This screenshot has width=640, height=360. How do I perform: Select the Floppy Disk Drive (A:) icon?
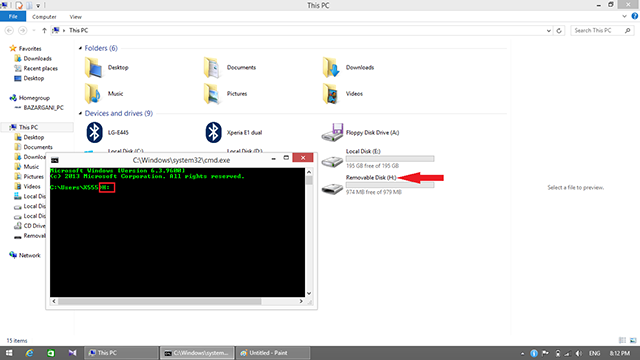pyautogui.click(x=332, y=132)
